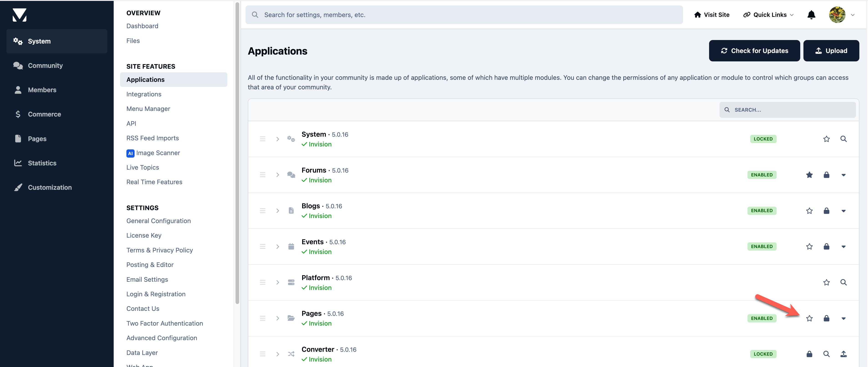The width and height of the screenshot is (868, 367).
Task: Open the notifications bell
Action: click(x=811, y=15)
